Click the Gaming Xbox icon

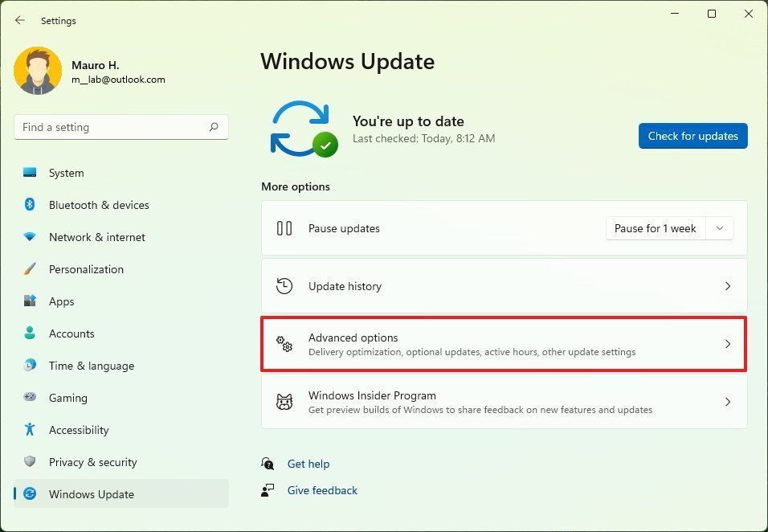point(30,398)
